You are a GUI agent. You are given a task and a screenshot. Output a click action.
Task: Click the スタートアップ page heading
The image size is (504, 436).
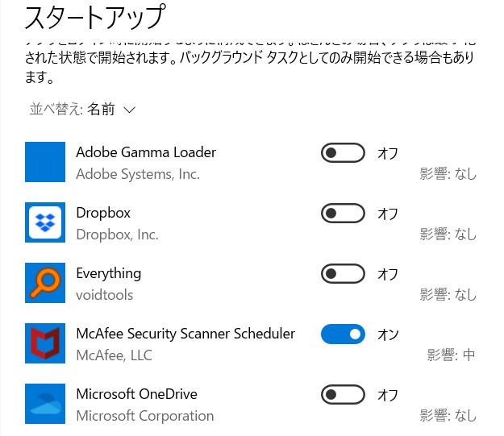click(x=95, y=16)
